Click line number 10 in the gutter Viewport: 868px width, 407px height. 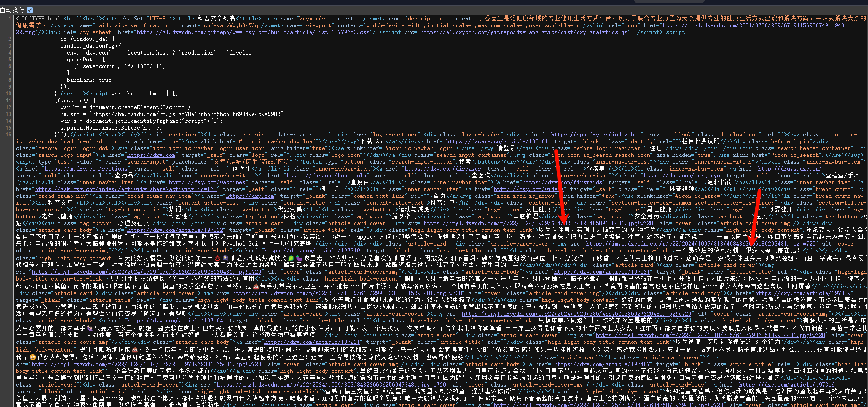tap(8, 94)
